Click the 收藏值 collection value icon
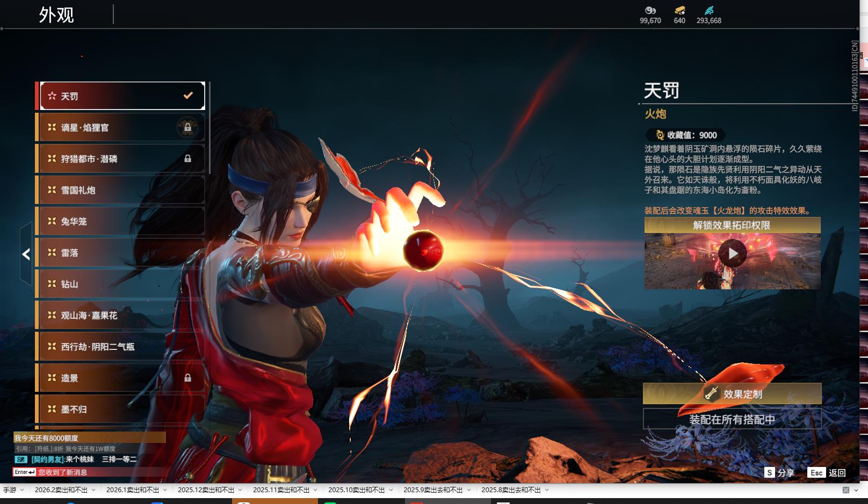Screen dimensions: 868x504 (660, 135)
